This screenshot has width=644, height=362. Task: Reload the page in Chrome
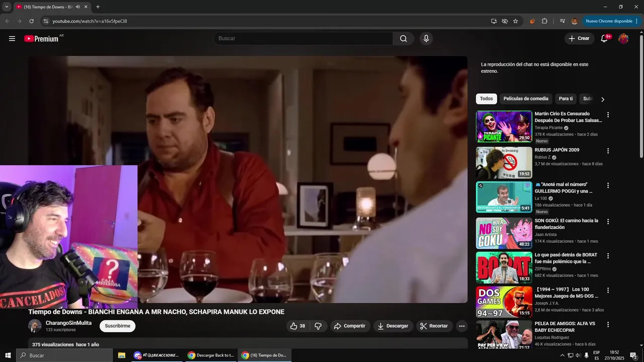pos(31,21)
